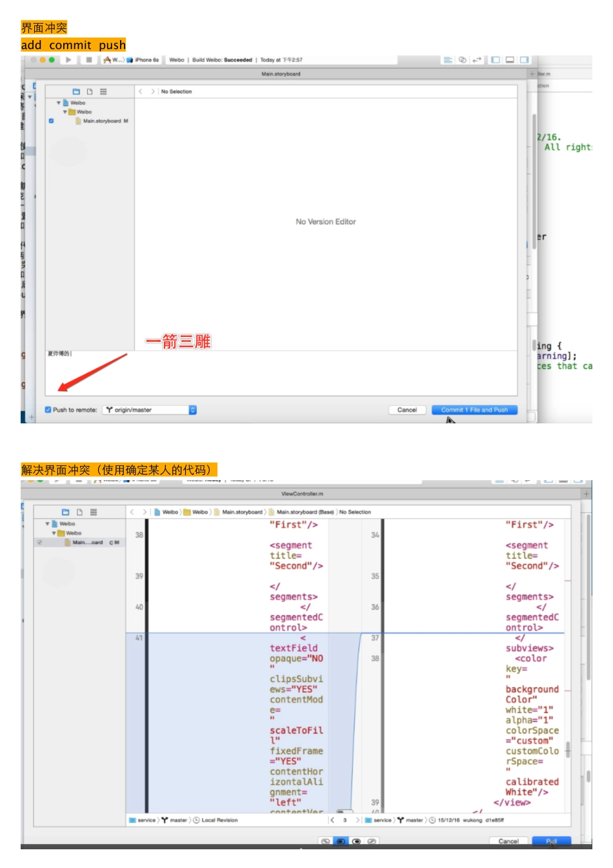Image resolution: width=613 pixels, height=868 pixels.
Task: Choose the middle-left conflict resolution icon in the pull sheet
Action: tap(341, 842)
